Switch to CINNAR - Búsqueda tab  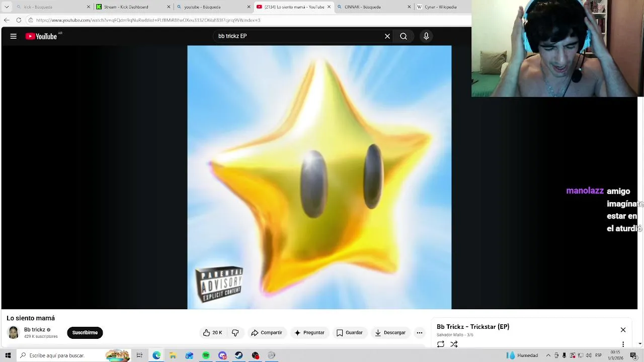click(374, 7)
